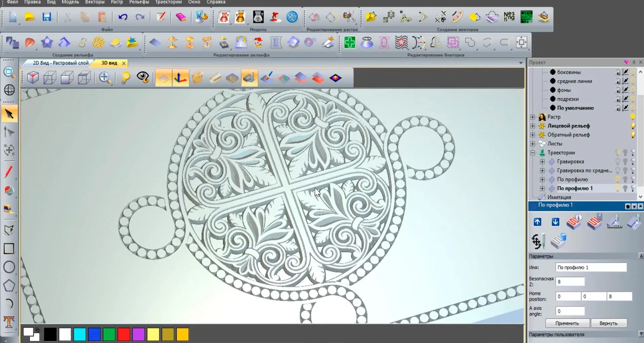Collapse the Параметры section
The image size is (644, 343).
[x=641, y=256]
